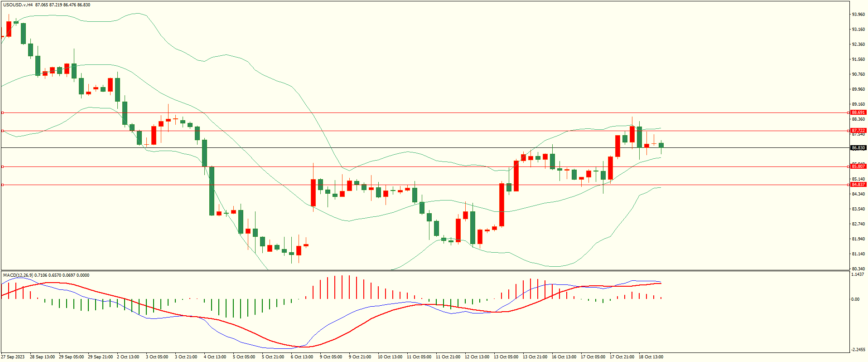Click the 85.140 price axis label
Image resolution: width=868 pixels, height=362 pixels.
pyautogui.click(x=858, y=179)
